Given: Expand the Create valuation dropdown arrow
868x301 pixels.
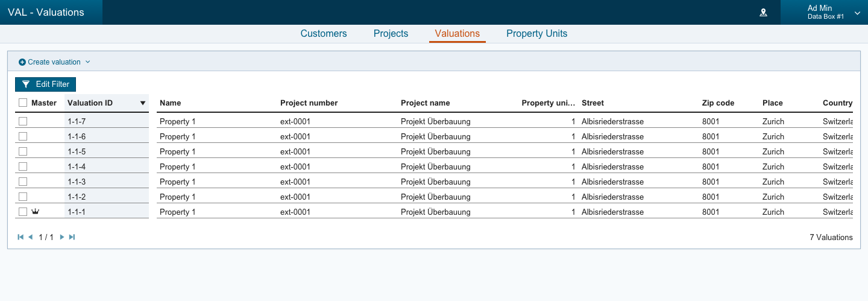Looking at the screenshot, I should [x=87, y=62].
